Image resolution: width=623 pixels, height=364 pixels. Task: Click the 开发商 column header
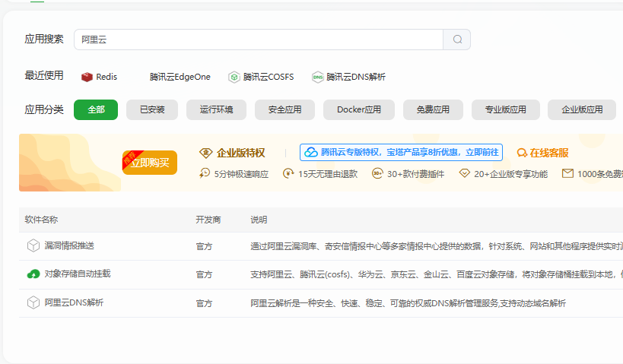pos(208,220)
